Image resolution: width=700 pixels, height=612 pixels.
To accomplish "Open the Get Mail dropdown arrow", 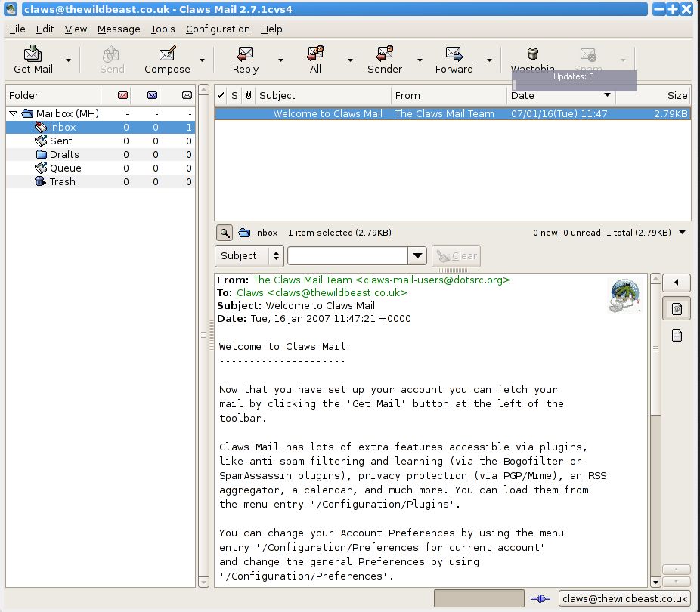I will click(x=68, y=60).
